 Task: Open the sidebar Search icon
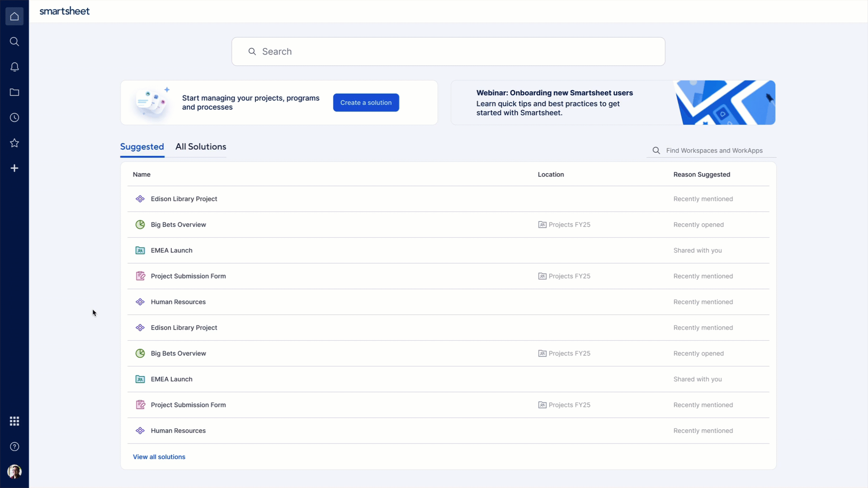[x=14, y=42]
